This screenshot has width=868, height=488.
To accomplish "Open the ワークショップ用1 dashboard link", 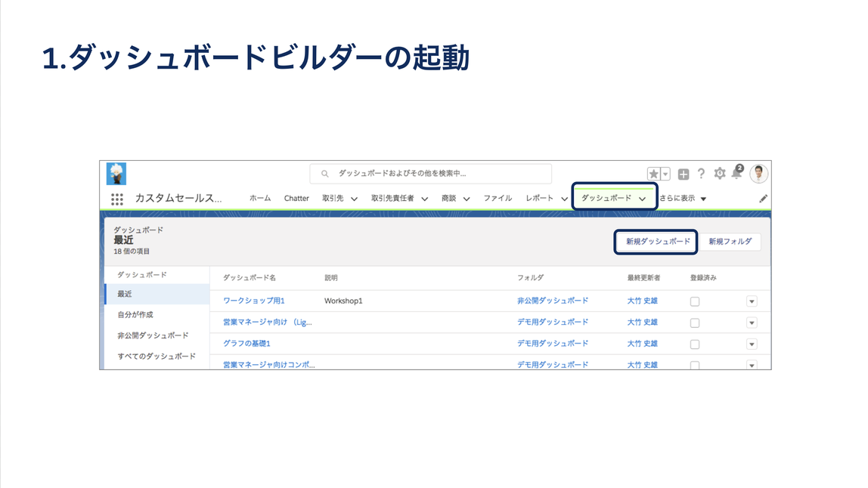I will click(x=253, y=301).
